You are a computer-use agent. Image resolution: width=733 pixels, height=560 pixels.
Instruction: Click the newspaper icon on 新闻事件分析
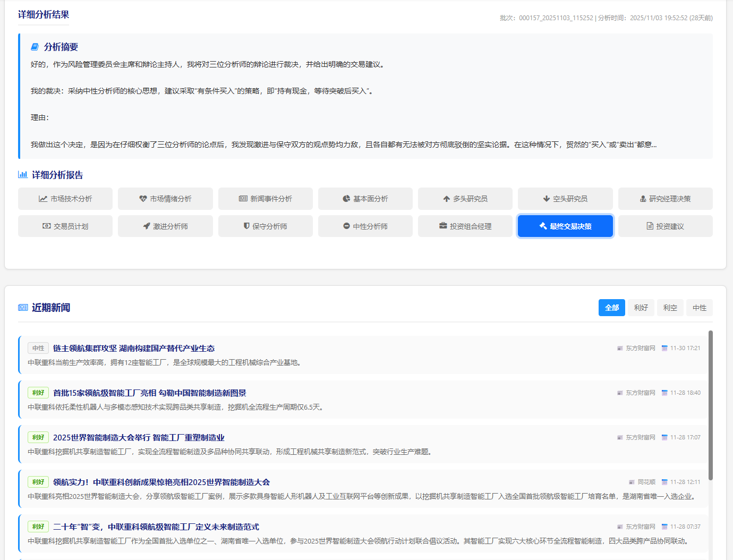243,199
